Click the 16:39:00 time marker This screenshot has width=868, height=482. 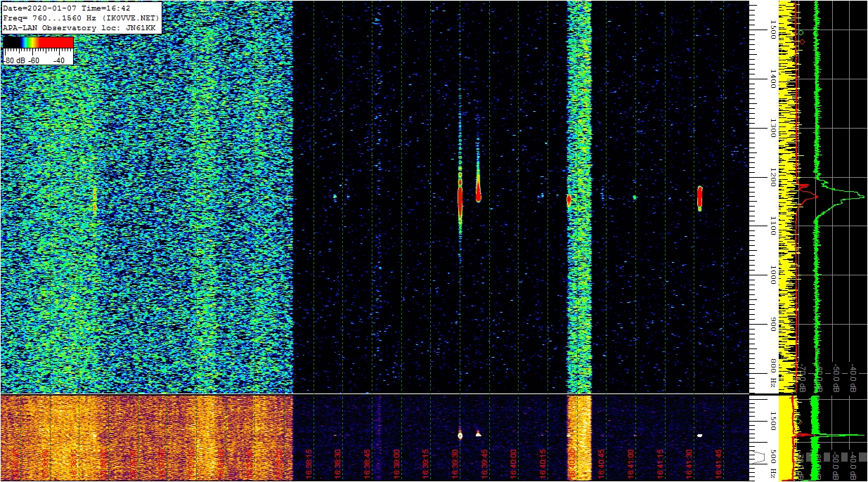point(397,464)
